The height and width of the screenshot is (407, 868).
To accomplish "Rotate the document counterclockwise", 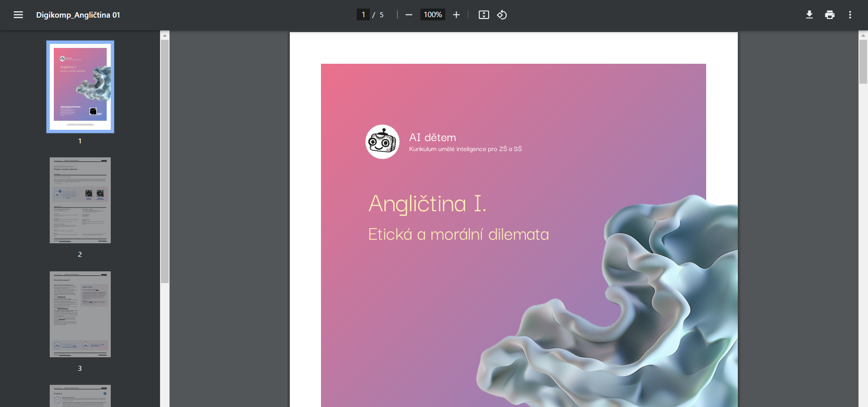I will click(502, 14).
